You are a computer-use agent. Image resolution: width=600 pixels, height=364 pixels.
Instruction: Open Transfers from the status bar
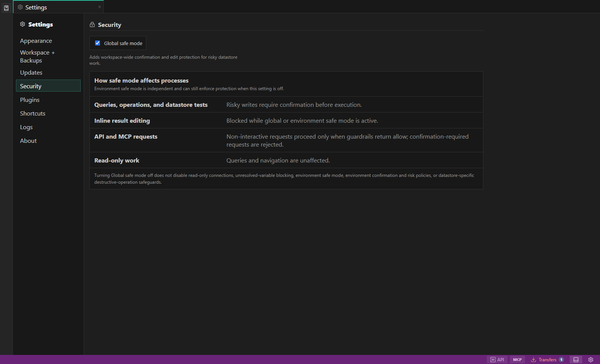[547, 359]
